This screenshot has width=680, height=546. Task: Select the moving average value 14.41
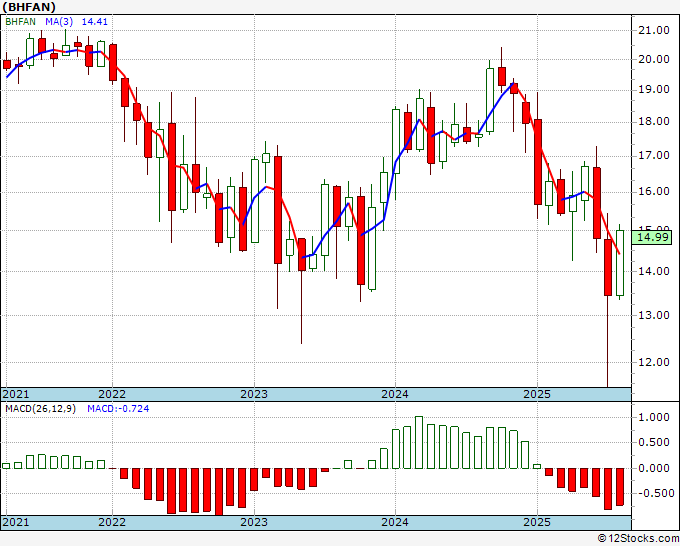point(95,21)
